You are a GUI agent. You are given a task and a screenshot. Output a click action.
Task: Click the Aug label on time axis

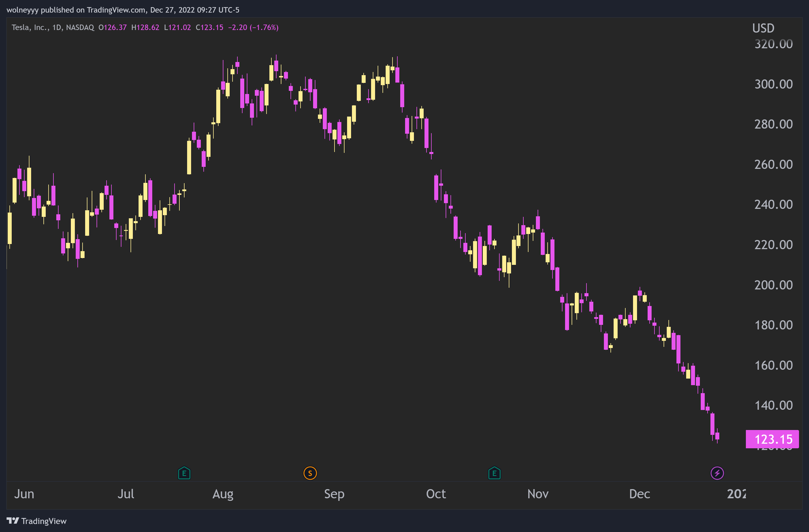[223, 494]
